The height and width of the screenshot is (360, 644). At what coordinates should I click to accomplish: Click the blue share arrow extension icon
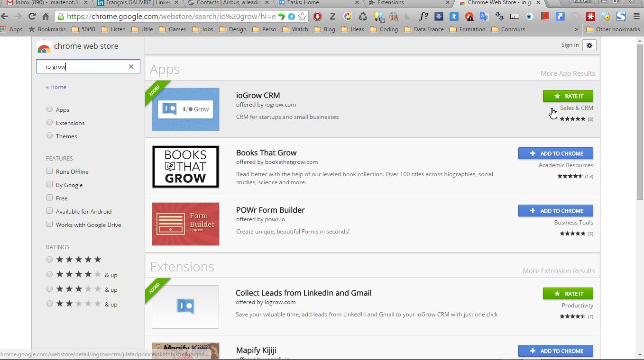[x=560, y=17]
